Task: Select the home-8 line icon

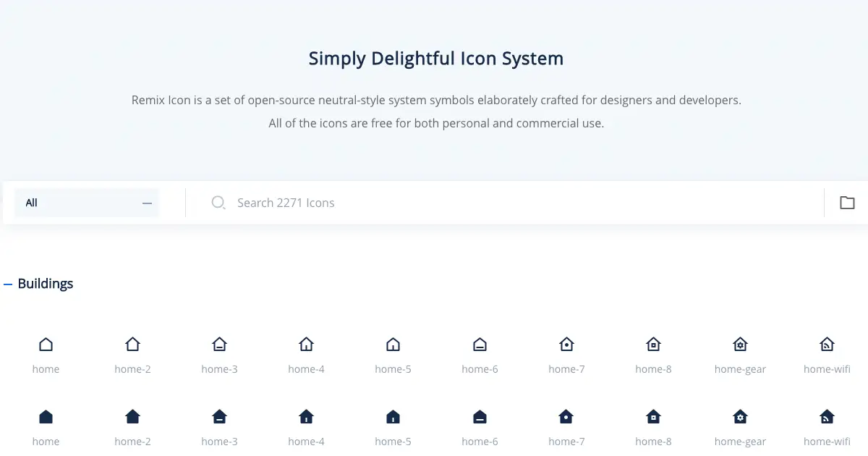Action: (x=653, y=344)
